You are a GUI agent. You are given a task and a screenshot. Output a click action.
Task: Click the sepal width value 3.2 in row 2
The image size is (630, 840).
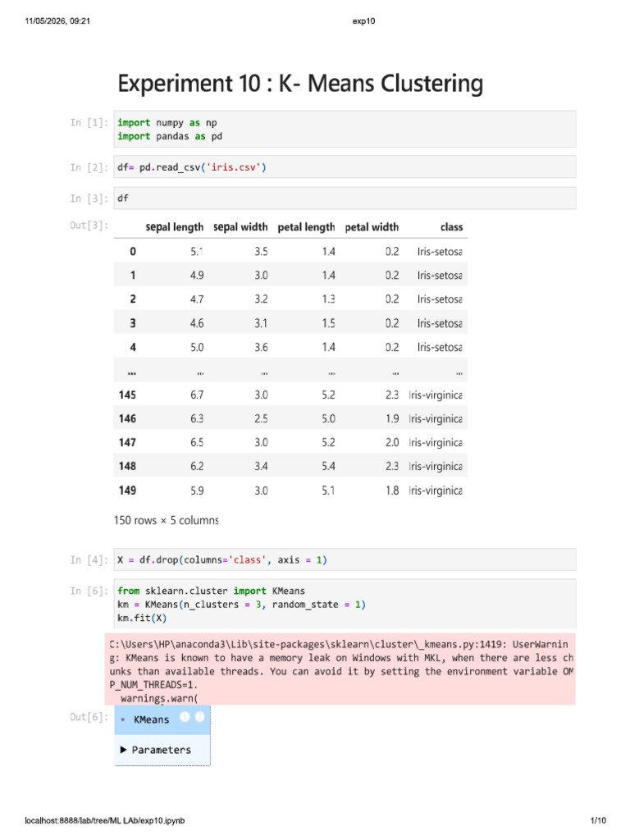pos(261,299)
